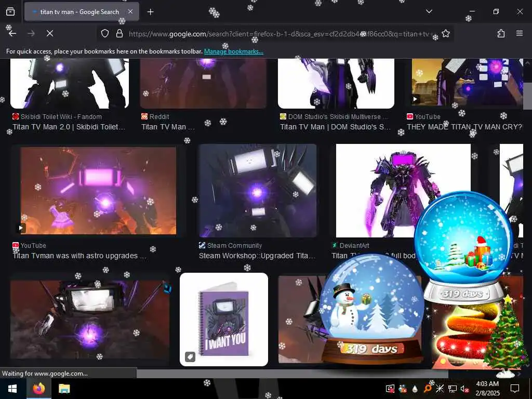Click the Skibidi Toilet Wiki Fandom thumbnail image
The image size is (532, 399).
click(70, 84)
